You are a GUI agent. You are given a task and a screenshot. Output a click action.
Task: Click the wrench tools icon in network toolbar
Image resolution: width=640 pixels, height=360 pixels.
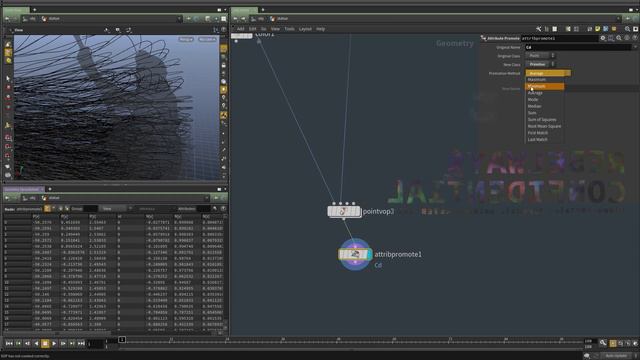point(538,29)
